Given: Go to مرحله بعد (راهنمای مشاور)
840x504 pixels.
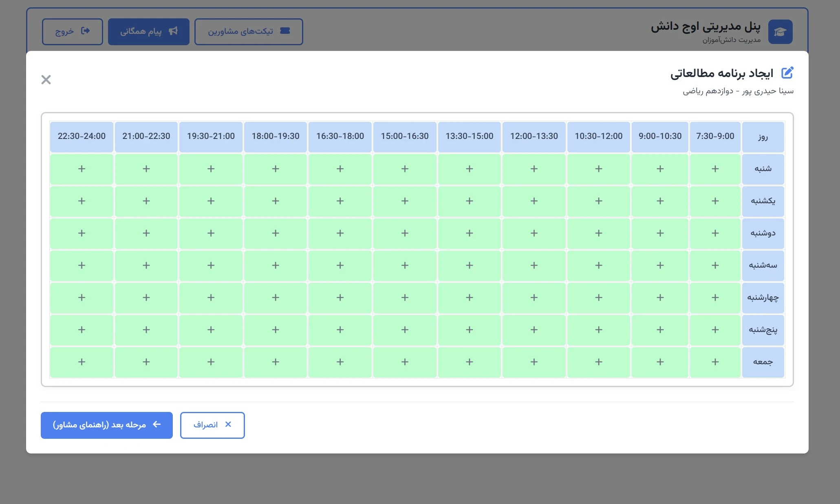Looking at the screenshot, I should [x=107, y=425].
